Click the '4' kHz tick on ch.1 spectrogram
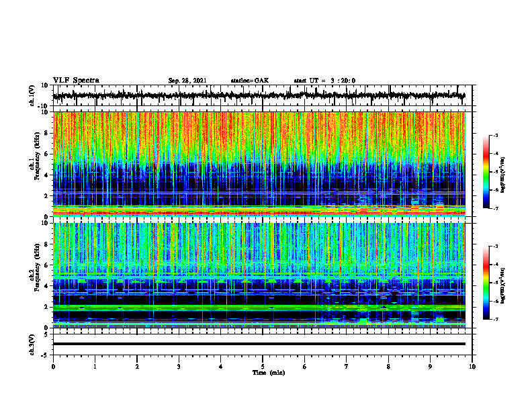The width and height of the screenshot is (532, 411). coord(47,175)
